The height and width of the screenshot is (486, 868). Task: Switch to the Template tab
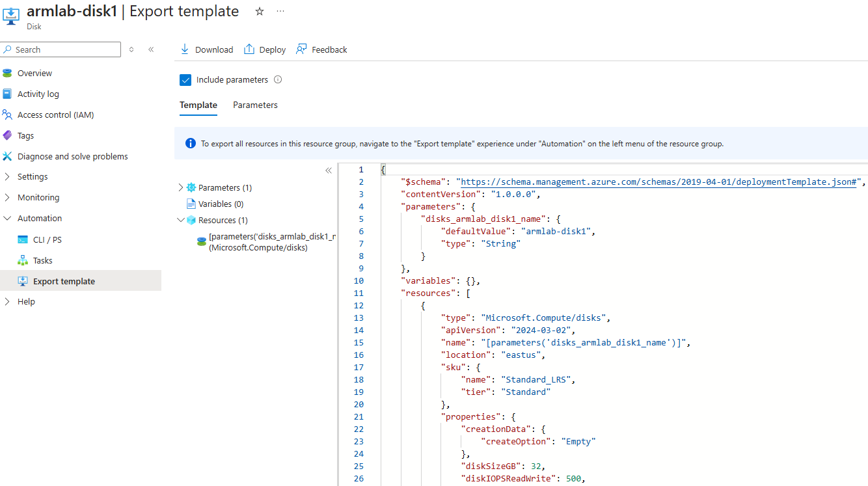tap(198, 105)
